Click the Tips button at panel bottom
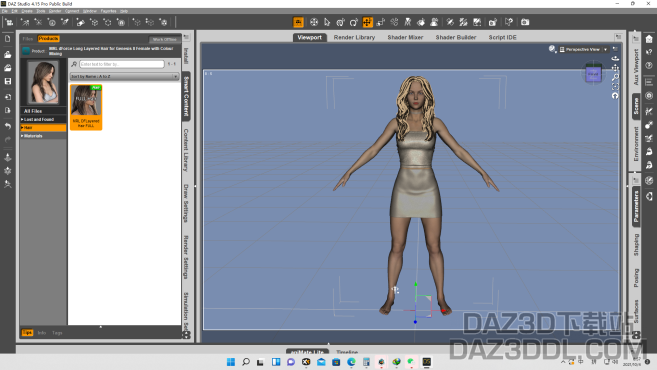 pos(27,333)
